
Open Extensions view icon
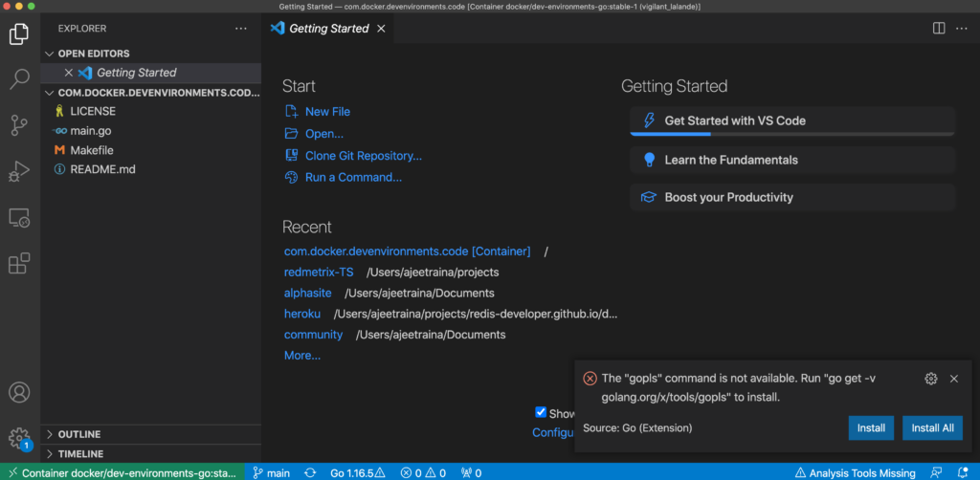[19, 263]
